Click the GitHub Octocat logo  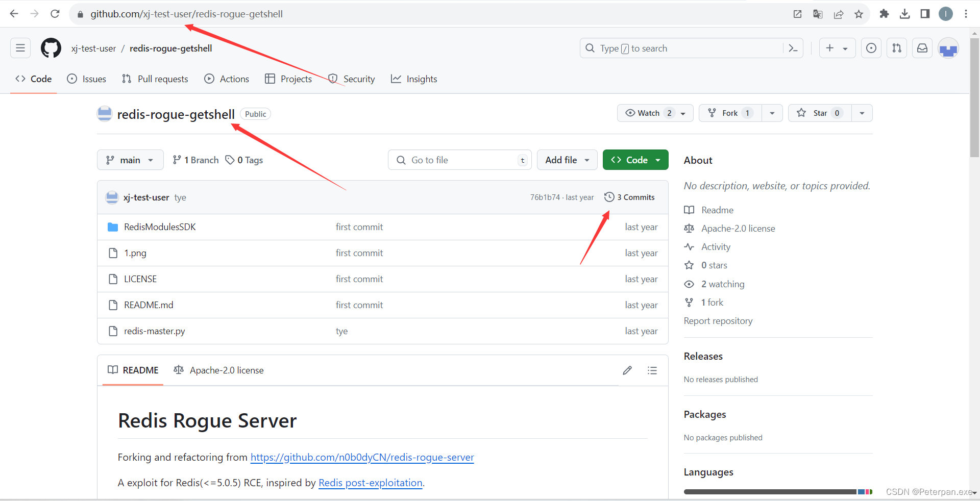coord(51,48)
